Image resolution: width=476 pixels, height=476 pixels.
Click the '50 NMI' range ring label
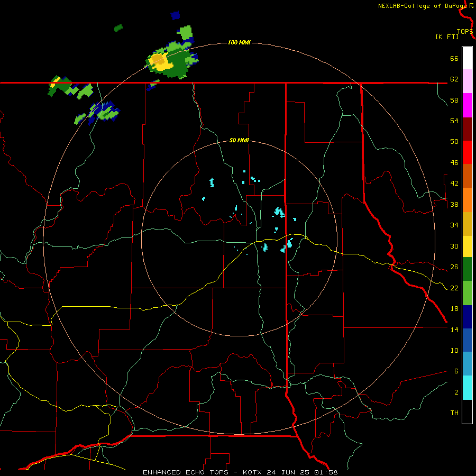click(239, 140)
